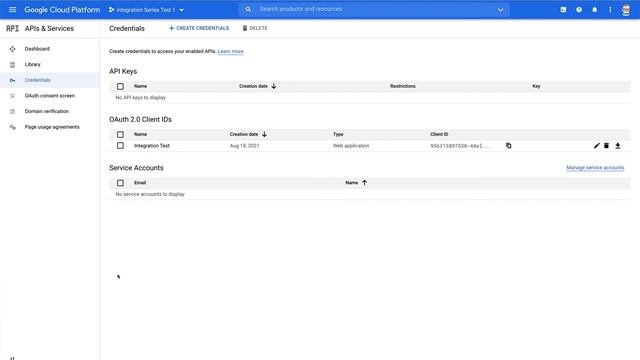Open the Integration Series Test 1 project selector
This screenshot has height=360, width=640.
(147, 10)
